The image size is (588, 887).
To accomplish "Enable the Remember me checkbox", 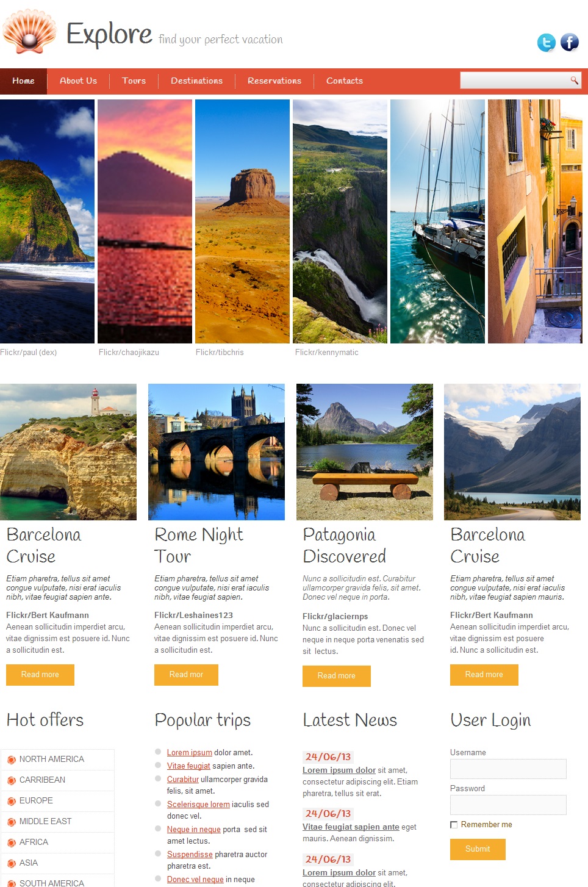I will 454,825.
